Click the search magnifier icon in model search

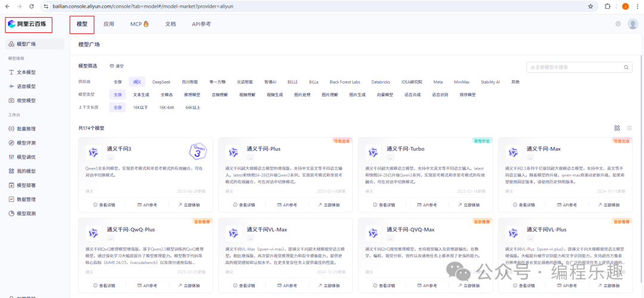pos(626,67)
